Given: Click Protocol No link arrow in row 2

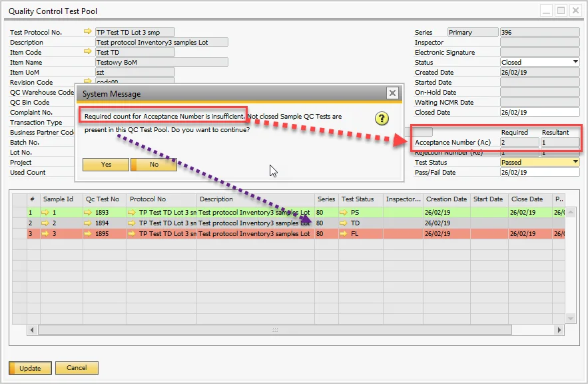Looking at the screenshot, I should (132, 223).
